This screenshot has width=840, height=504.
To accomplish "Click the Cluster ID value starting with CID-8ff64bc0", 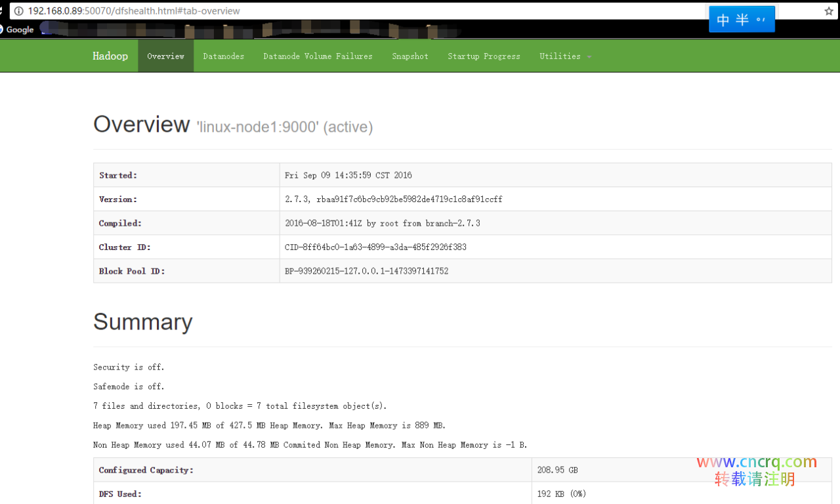I will 375,247.
